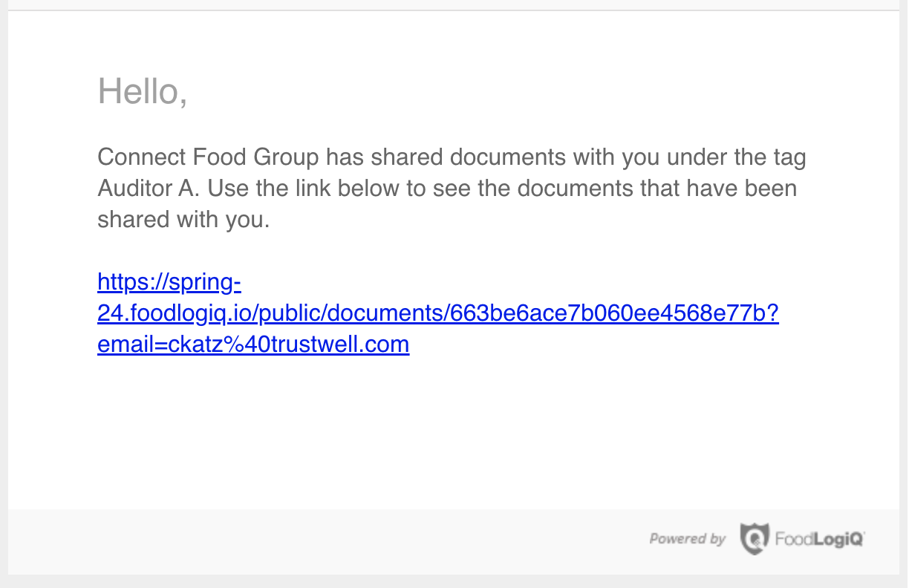The height and width of the screenshot is (588, 909).
Task: Click the words "Connect Food Group"
Action: (208, 157)
